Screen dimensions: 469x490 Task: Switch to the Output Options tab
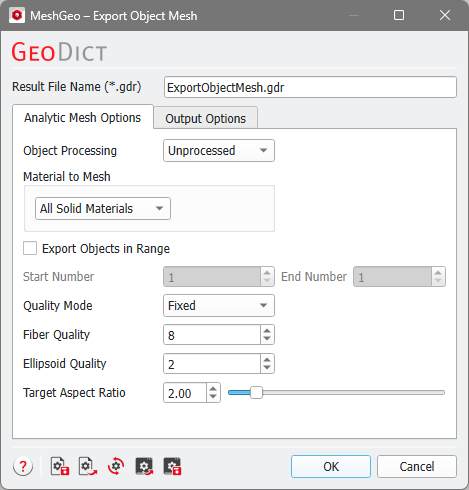[205, 118]
